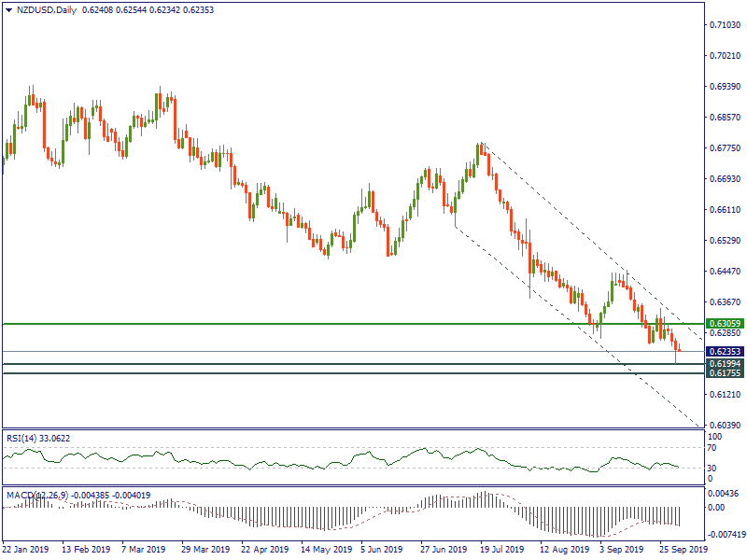The image size is (747, 560).
Task: Click the 25 Sep 2019 date label
Action: (x=684, y=550)
